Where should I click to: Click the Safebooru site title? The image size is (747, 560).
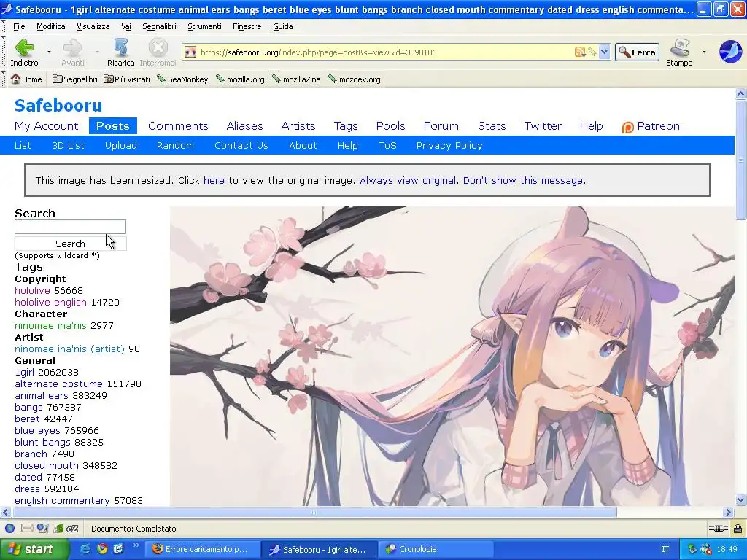[x=58, y=105]
